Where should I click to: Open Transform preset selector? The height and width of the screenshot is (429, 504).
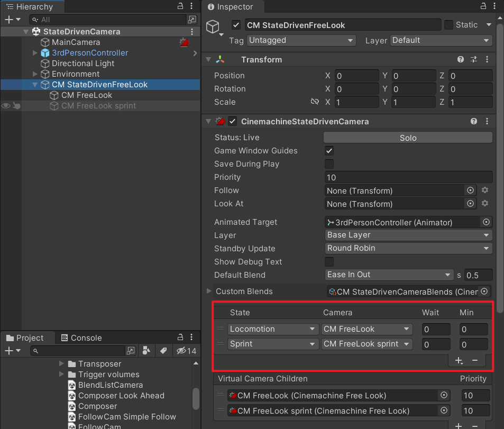pos(474,59)
